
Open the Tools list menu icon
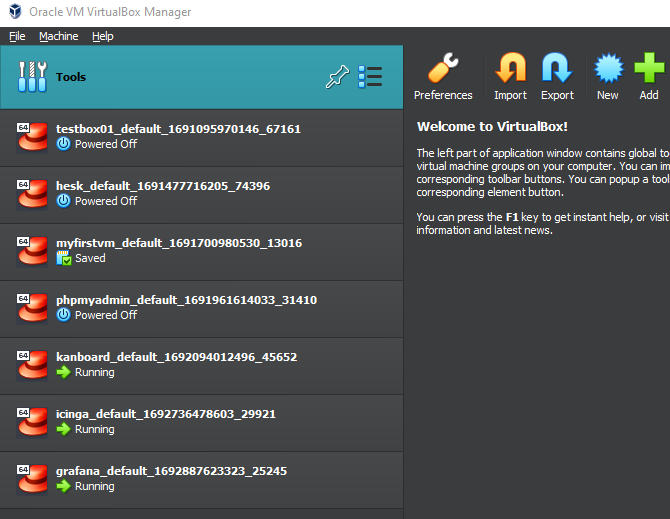click(x=370, y=77)
